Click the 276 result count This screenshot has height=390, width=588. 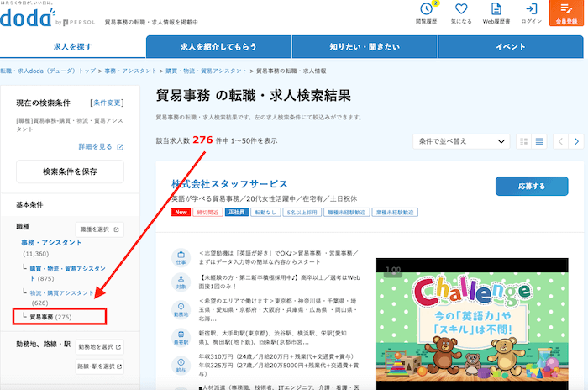pyautogui.click(x=203, y=140)
